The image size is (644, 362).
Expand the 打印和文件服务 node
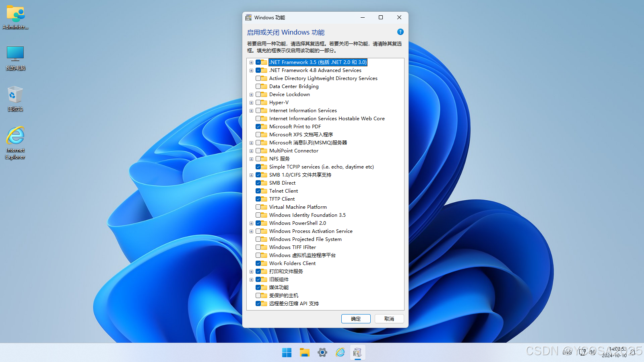(x=251, y=271)
